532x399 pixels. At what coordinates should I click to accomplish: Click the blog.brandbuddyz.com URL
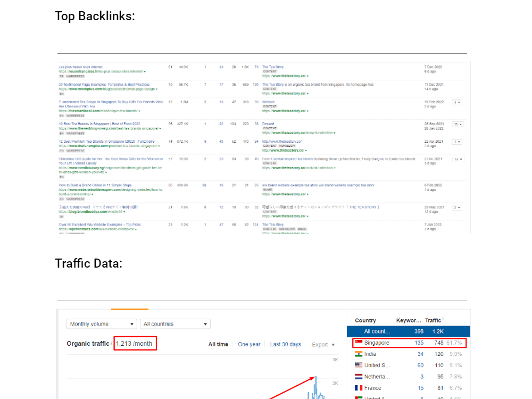[x=90, y=212]
